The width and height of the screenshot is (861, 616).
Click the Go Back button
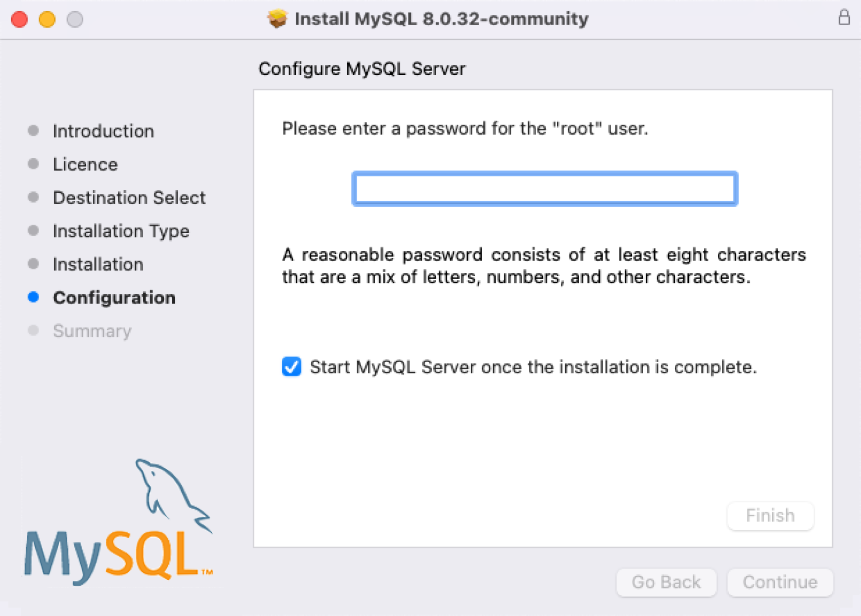click(666, 582)
